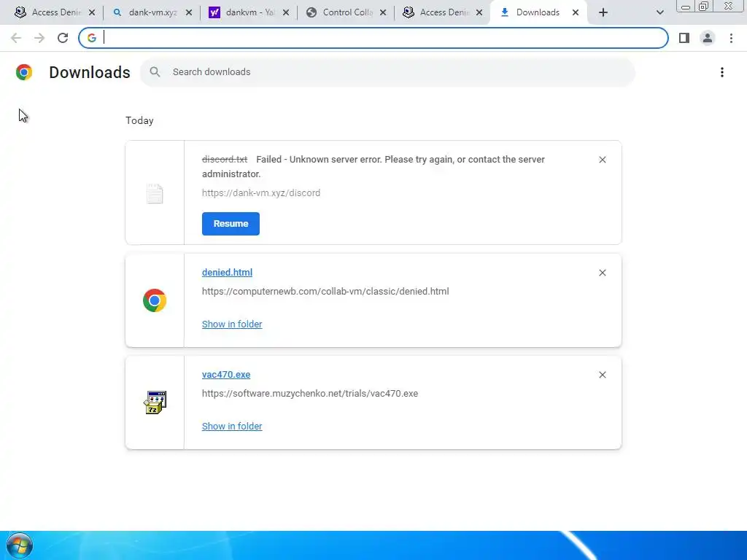This screenshot has width=747, height=560.
Task: Click the Chrome icon for denied.html
Action: point(155,300)
